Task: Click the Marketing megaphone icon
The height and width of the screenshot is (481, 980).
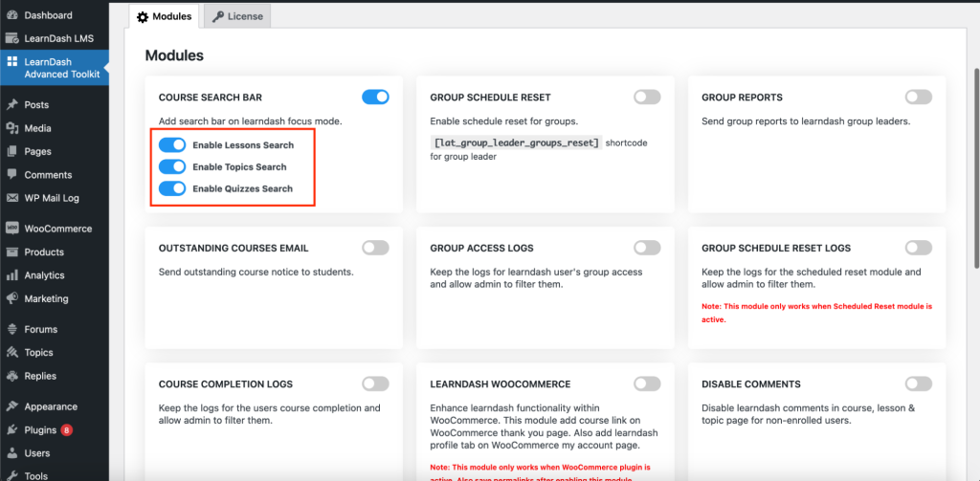Action: [x=11, y=298]
